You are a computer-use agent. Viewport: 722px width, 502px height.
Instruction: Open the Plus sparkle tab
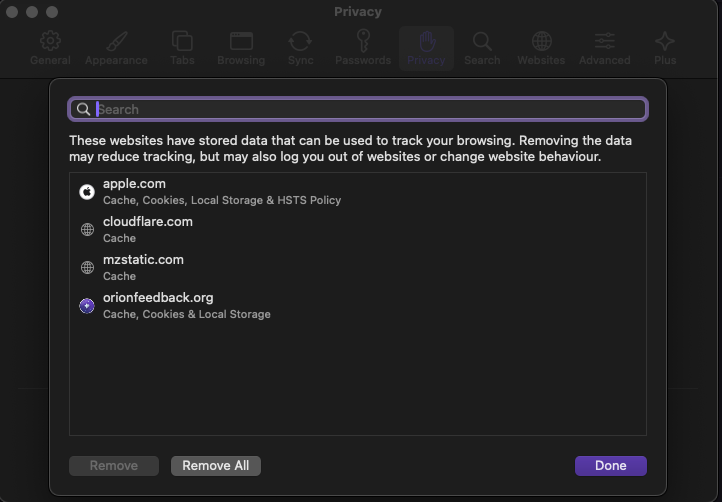point(665,47)
